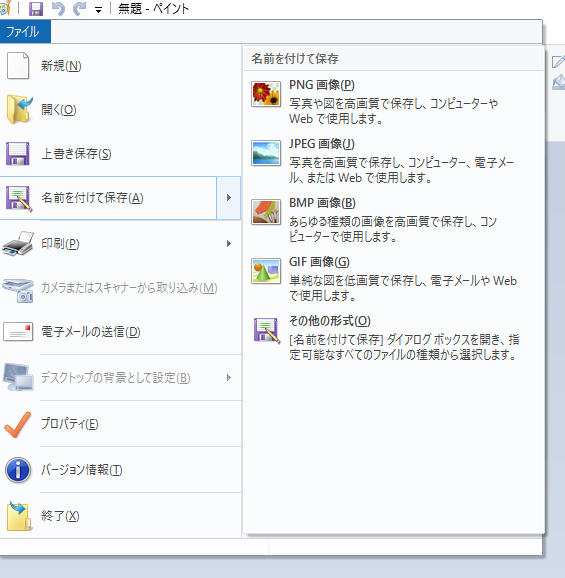
Task: Click the pencil tool icon behind the menu
Action: 558,61
